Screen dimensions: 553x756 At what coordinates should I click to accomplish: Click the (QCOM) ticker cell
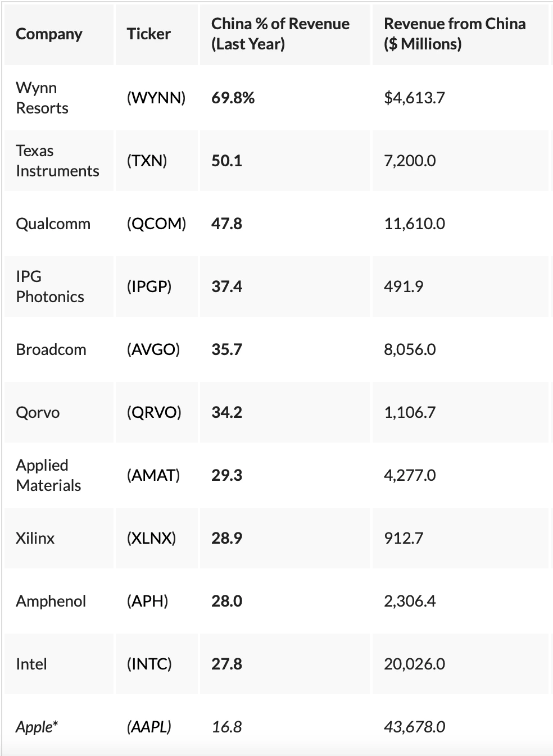tap(156, 224)
